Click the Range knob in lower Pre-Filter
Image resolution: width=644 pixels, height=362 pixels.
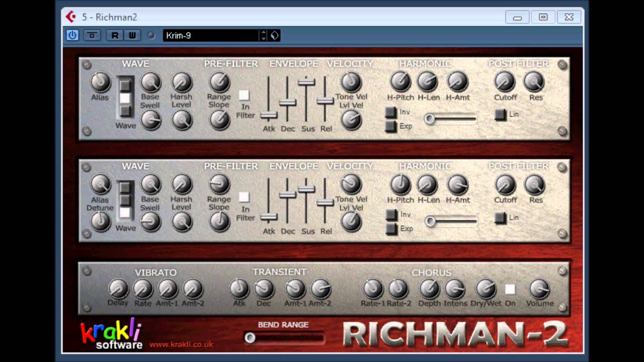219,185
